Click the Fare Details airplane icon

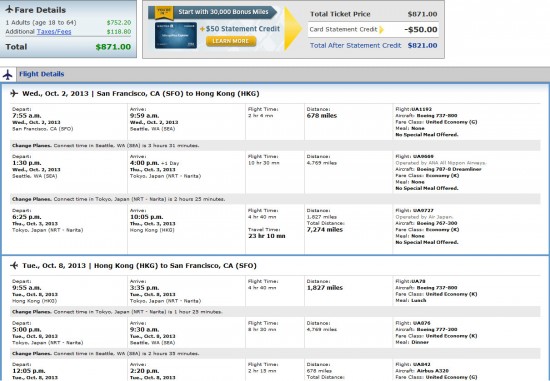9,9
